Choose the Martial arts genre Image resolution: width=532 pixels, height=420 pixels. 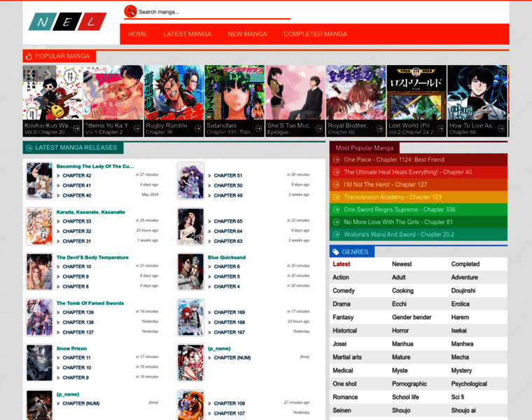point(347,357)
